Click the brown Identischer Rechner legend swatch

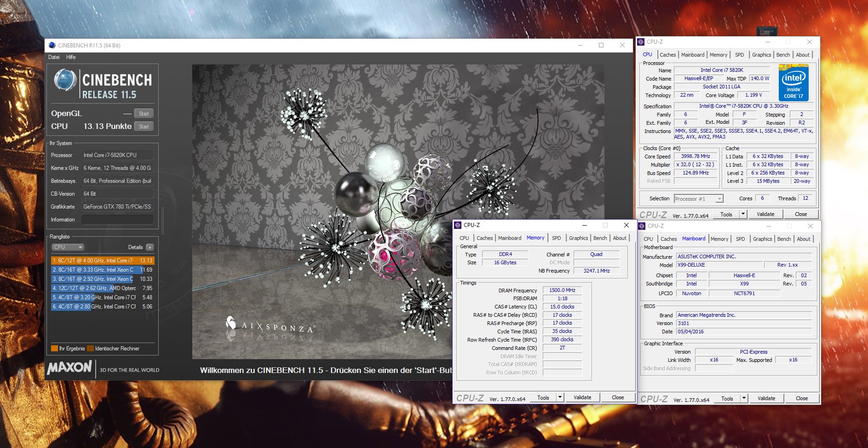[91, 349]
